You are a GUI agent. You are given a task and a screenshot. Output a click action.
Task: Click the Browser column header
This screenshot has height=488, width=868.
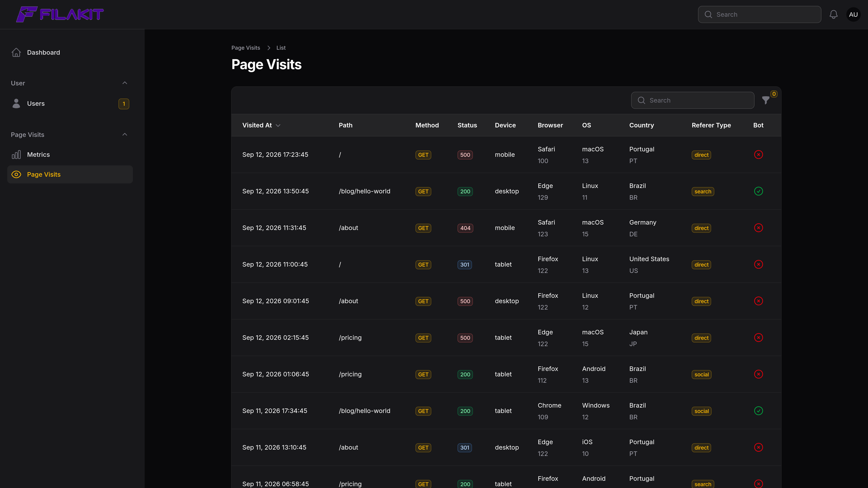[x=550, y=125]
